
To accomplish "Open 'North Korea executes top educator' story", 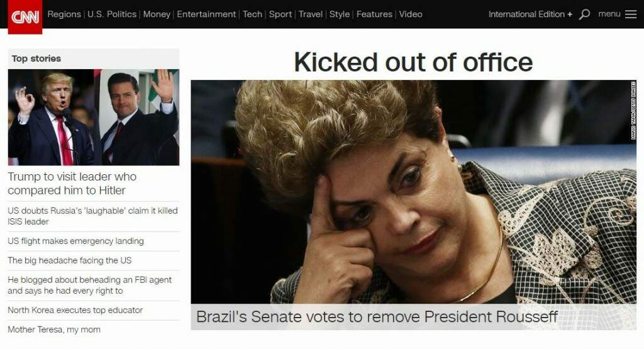I will [x=75, y=310].
